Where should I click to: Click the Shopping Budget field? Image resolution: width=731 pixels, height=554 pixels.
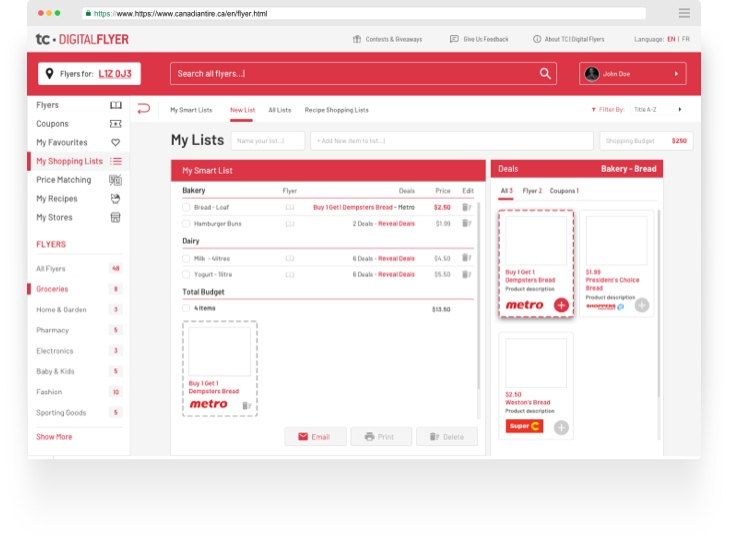[646, 141]
